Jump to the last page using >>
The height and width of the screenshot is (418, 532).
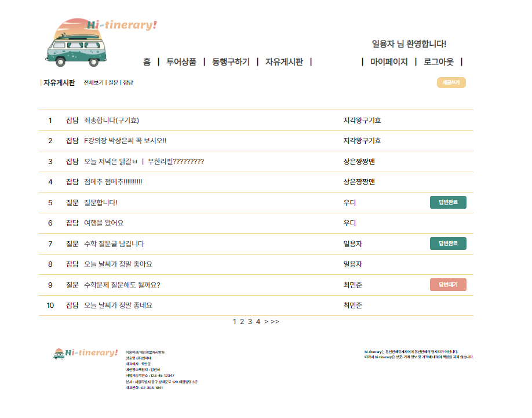pos(274,322)
